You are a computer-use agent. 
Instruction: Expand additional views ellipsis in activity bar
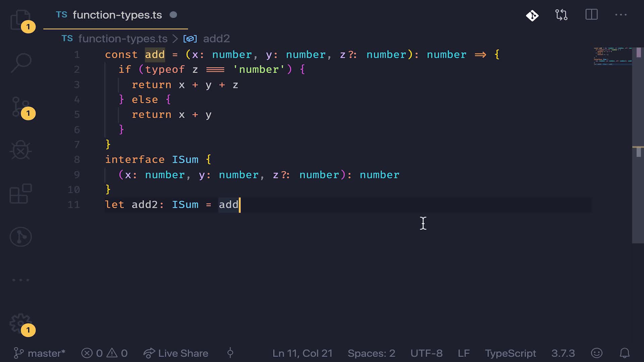(x=21, y=280)
